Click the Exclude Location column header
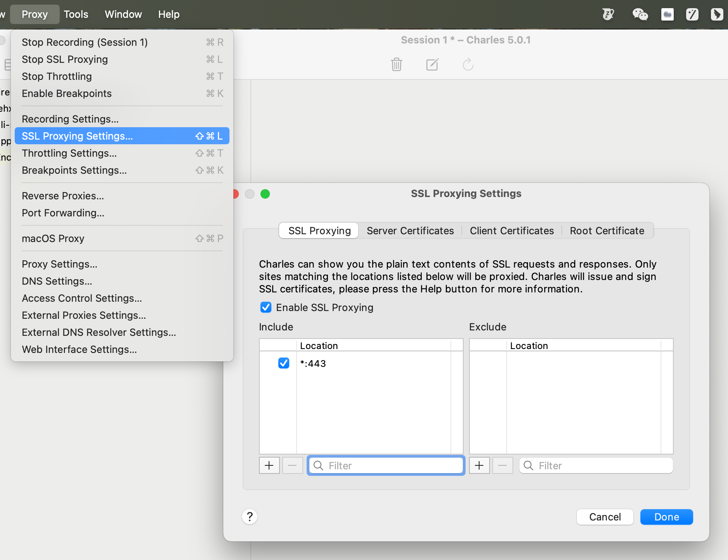Image resolution: width=728 pixels, height=560 pixels. coord(584,346)
